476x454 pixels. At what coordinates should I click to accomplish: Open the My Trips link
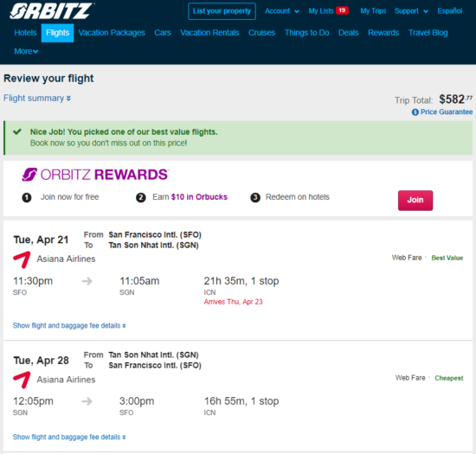click(373, 11)
